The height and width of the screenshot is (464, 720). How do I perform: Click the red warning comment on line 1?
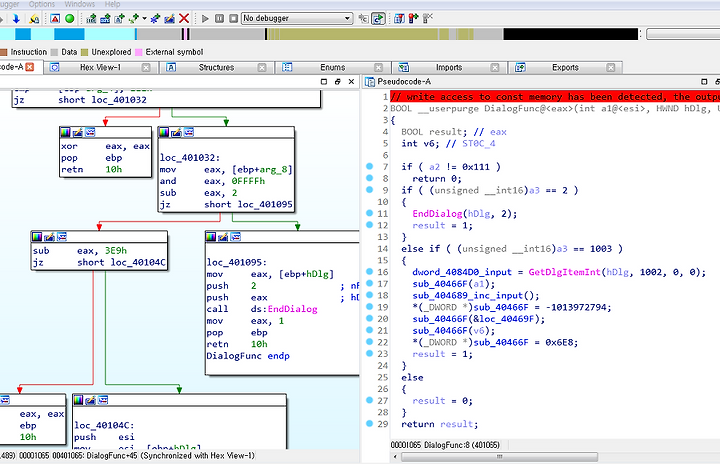click(x=555, y=97)
